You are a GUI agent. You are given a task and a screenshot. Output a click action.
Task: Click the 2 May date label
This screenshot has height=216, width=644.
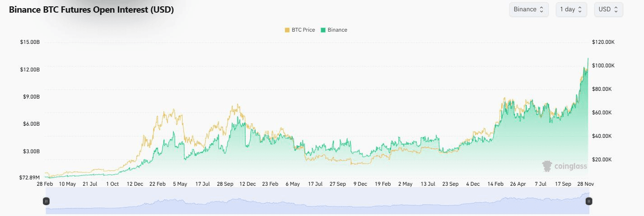(x=405, y=184)
